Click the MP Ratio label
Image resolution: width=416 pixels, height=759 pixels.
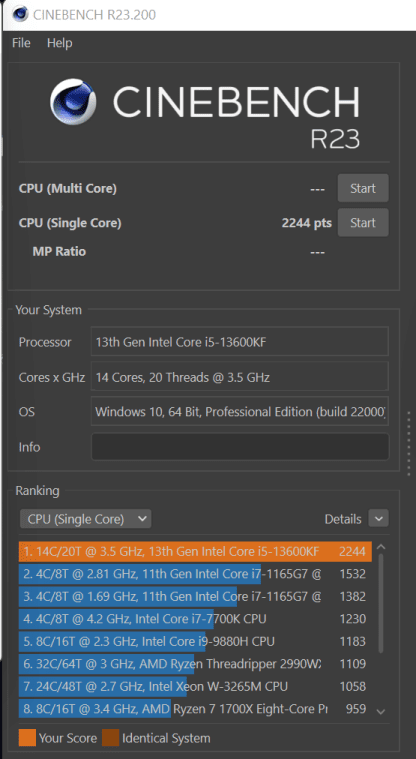[x=59, y=251]
